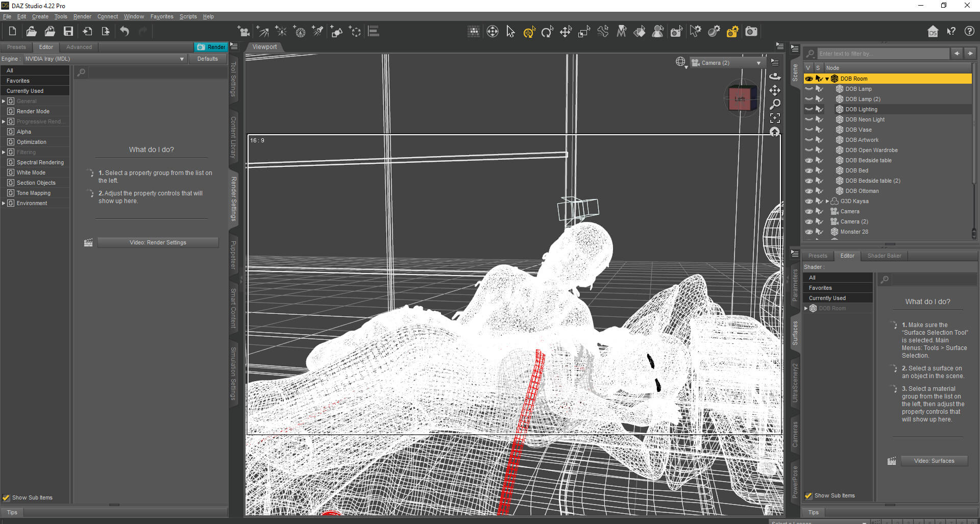Click the Open file folder icon
This screenshot has height=524, width=980.
tap(31, 32)
